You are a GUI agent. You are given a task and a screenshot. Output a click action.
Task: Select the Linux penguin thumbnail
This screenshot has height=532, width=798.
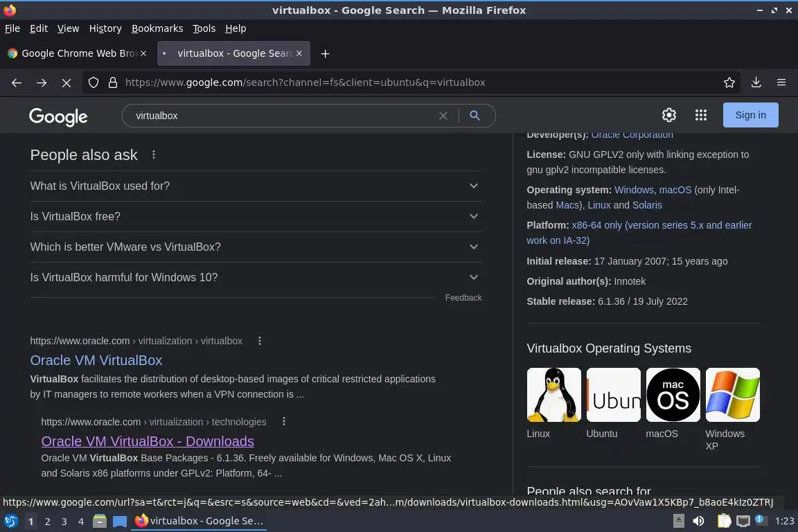pos(553,395)
